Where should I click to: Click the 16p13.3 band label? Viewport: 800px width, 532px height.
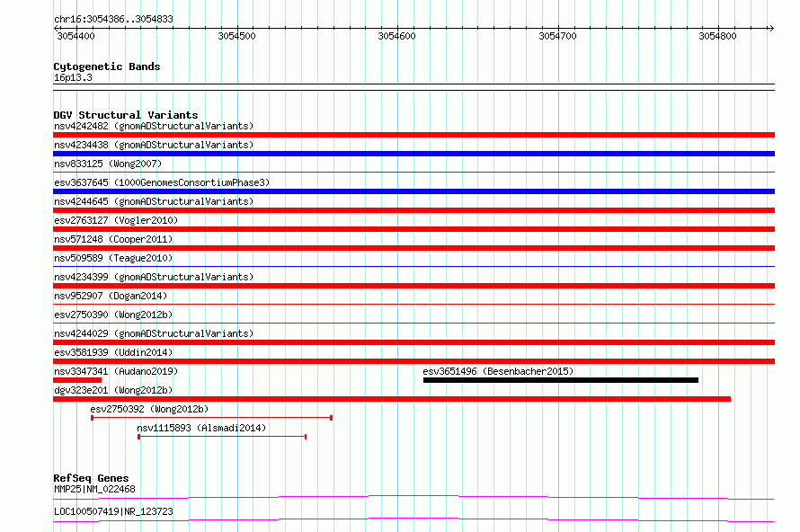73,77
